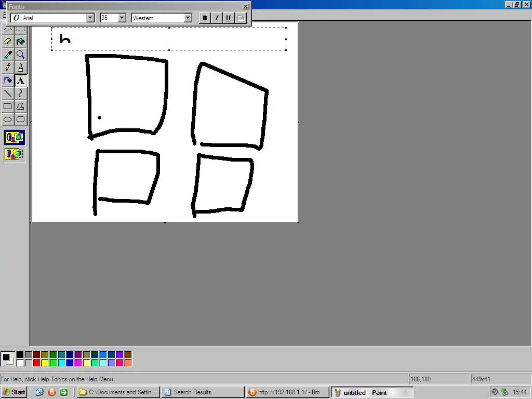Toggle vertical text in the Fonts toolbar
Screen dimensions: 532x399
pyautogui.click(x=241, y=18)
